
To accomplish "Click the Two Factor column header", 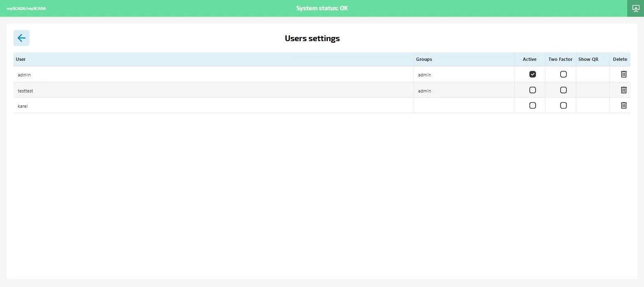I will tap(561, 59).
